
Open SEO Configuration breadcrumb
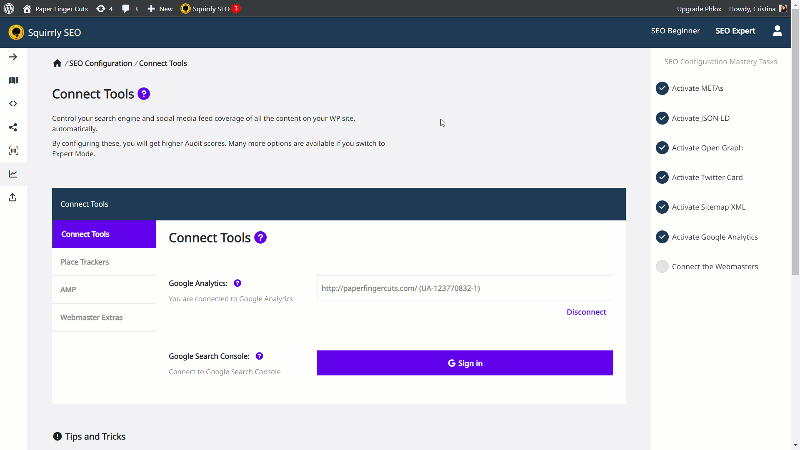[101, 63]
